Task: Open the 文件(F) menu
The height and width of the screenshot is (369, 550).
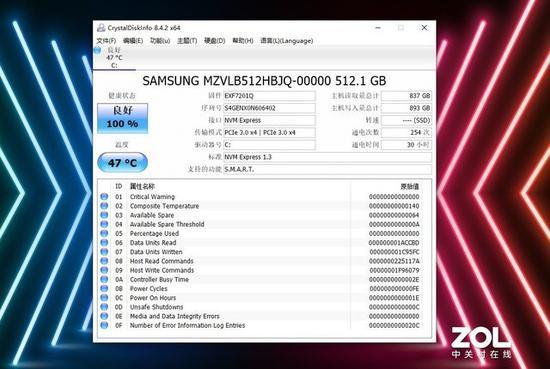Action: tap(106, 41)
